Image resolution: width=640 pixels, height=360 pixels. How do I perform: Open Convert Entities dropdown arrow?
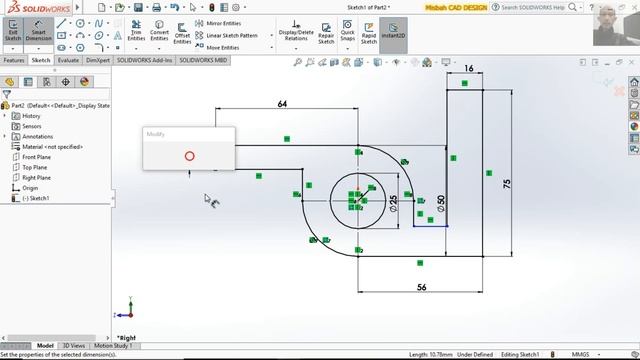point(159,49)
